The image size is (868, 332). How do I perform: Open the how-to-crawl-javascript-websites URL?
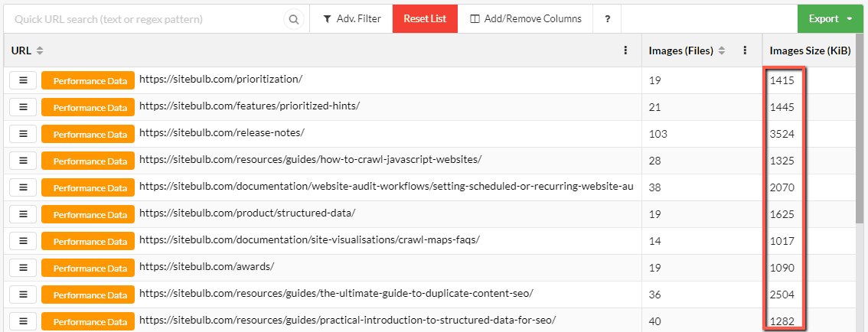click(x=311, y=159)
